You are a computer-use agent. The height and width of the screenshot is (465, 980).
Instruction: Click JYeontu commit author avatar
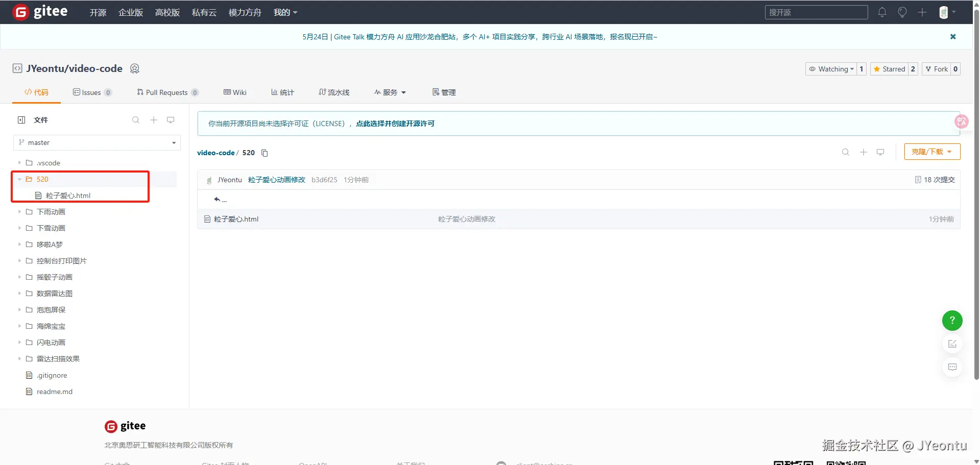tap(209, 180)
